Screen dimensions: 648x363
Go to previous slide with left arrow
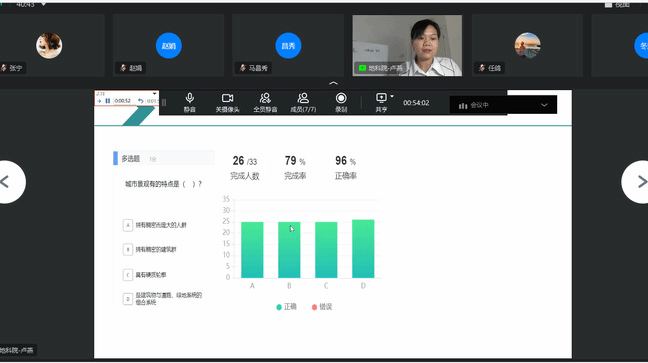[10, 182]
